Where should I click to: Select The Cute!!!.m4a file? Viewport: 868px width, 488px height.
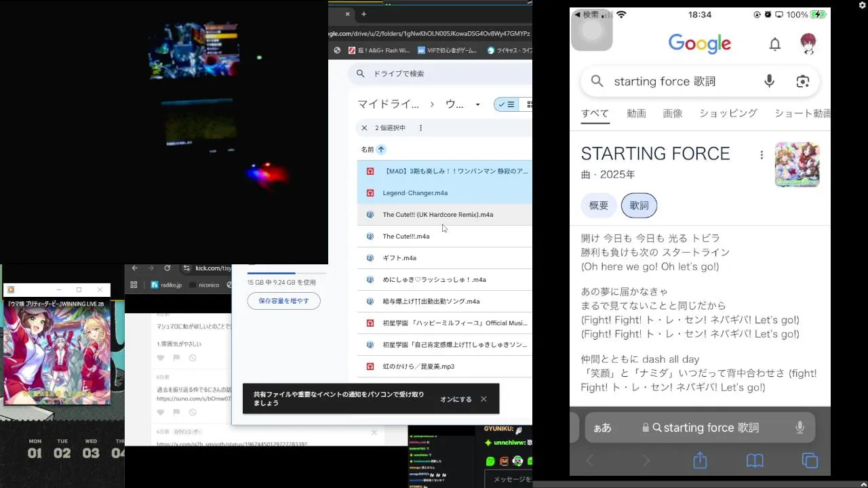coord(444,236)
